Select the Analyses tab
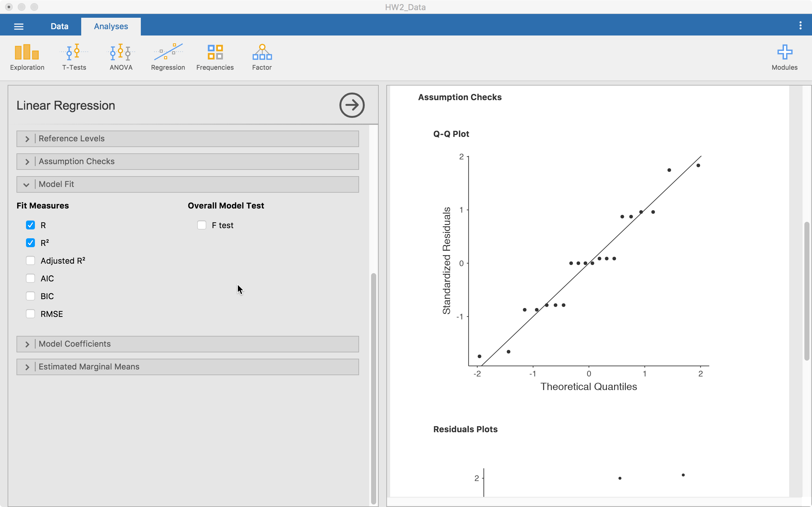 click(111, 26)
